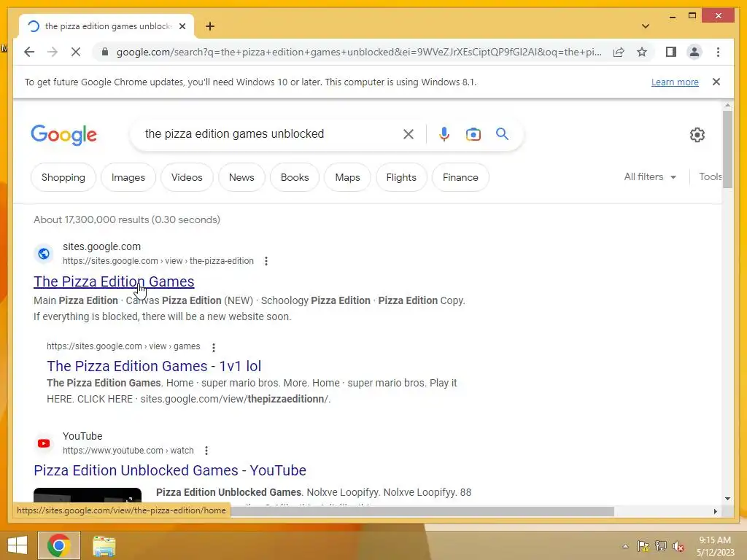Click the vertical scrollbar up arrow
The width and height of the screenshot is (747, 560).
[x=727, y=105]
